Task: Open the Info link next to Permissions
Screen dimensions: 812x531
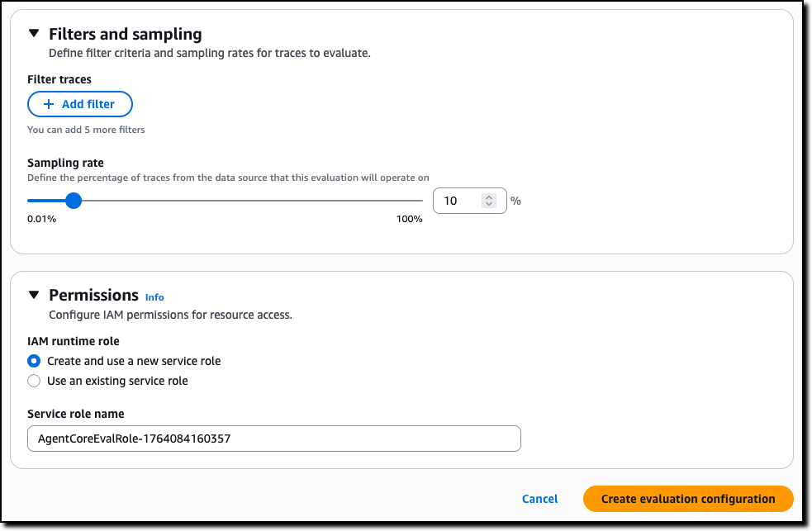Action: click(154, 296)
